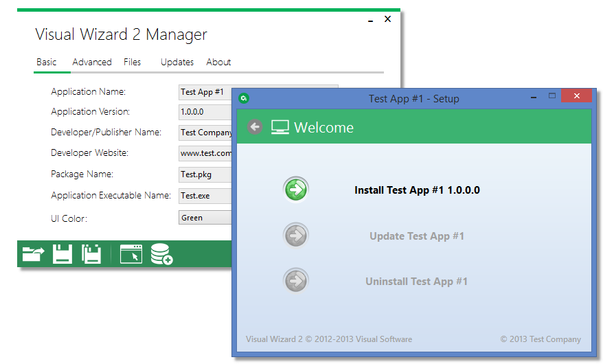Screen dimensions: 603x364
Task: Open the UI Color dropdown showing Green
Action: (x=205, y=218)
